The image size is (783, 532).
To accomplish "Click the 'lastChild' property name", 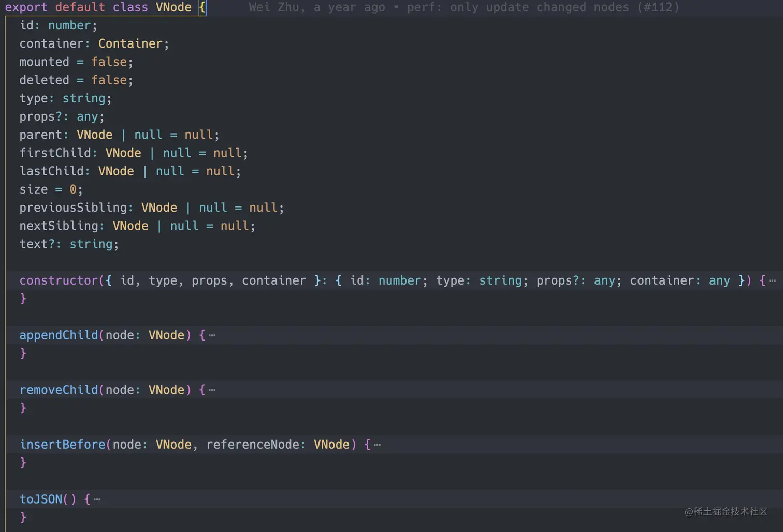I will [51, 171].
